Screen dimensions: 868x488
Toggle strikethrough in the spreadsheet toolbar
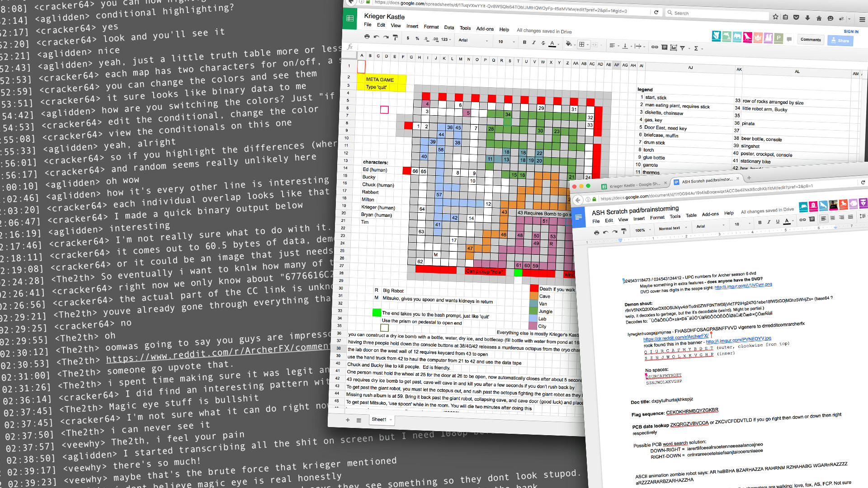pos(542,43)
